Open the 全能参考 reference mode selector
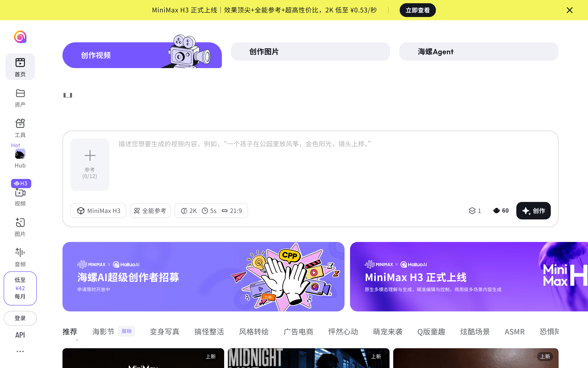 [x=150, y=210]
